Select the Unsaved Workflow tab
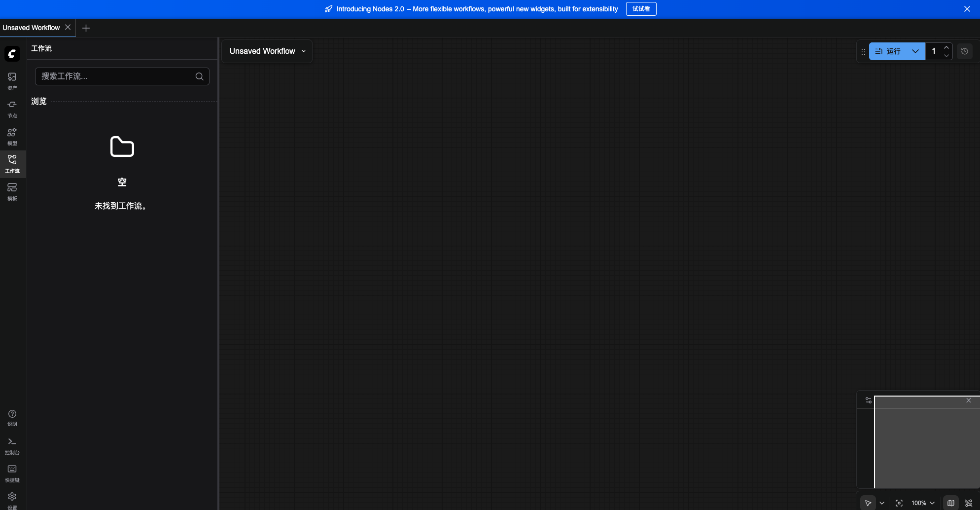The image size is (980, 510). click(x=31, y=28)
